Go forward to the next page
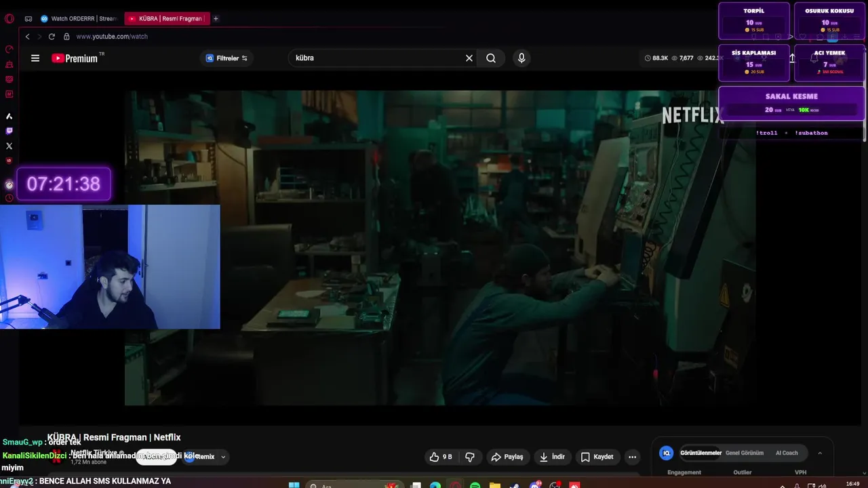 [x=39, y=37]
